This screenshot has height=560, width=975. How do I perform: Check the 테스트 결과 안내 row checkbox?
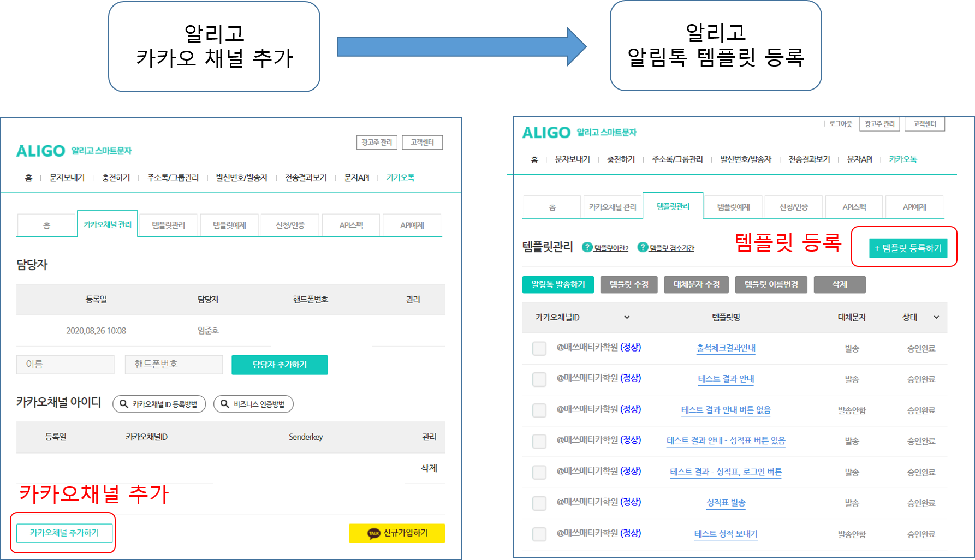(x=539, y=379)
